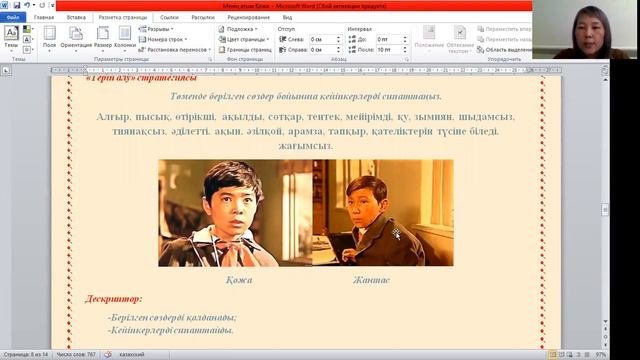Click the tab stop selector at ruler corner
Screen dimensions: 640x360
coord(6,71)
